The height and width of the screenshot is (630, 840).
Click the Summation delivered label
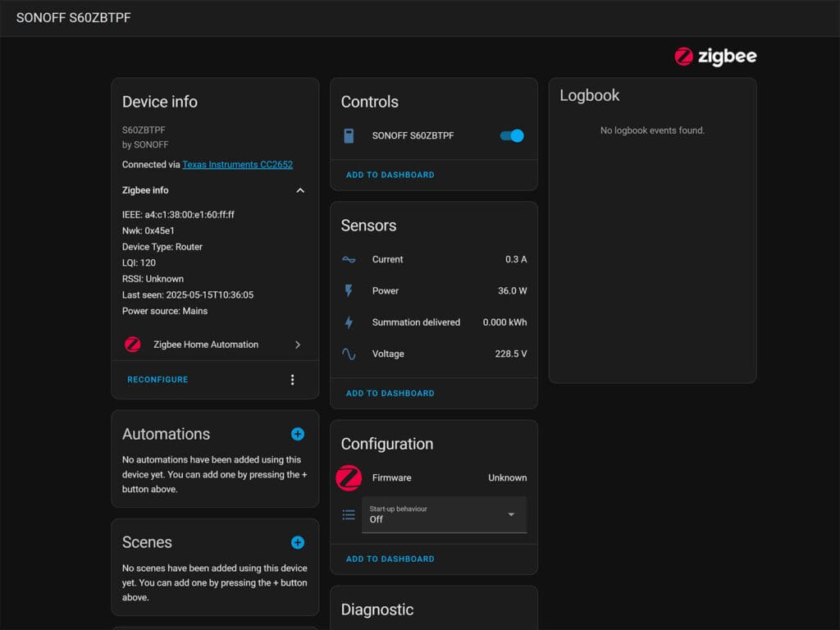pos(416,322)
